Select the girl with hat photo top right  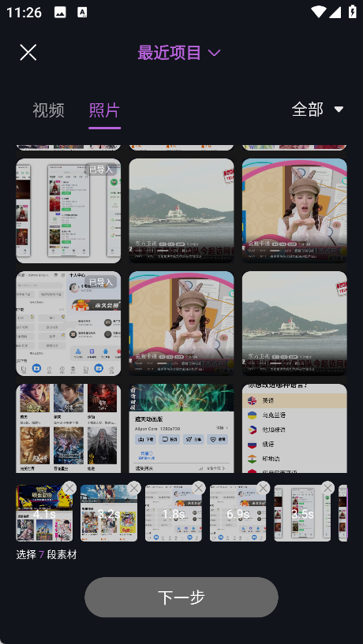[294, 210]
